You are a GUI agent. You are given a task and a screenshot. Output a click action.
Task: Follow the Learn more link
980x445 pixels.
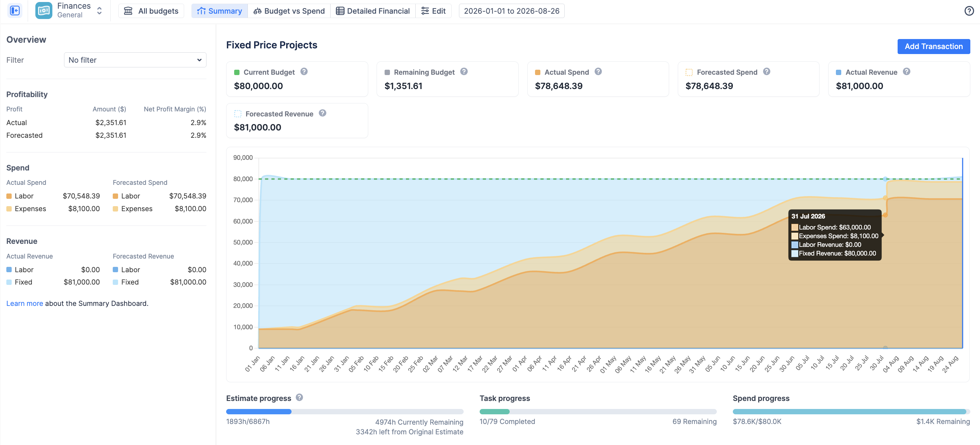click(x=25, y=304)
